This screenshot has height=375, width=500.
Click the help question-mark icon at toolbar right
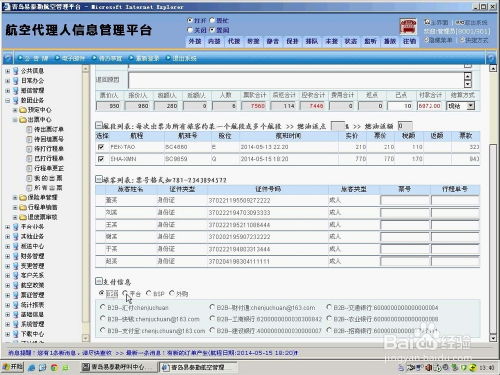tap(491, 59)
